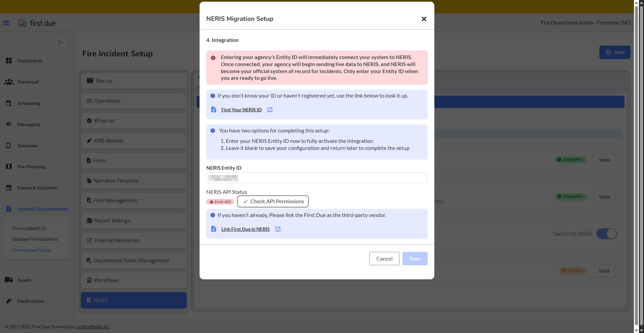The width and height of the screenshot is (644, 333).
Task: Expand Incident Documentation in sidebar
Action: pos(43,209)
